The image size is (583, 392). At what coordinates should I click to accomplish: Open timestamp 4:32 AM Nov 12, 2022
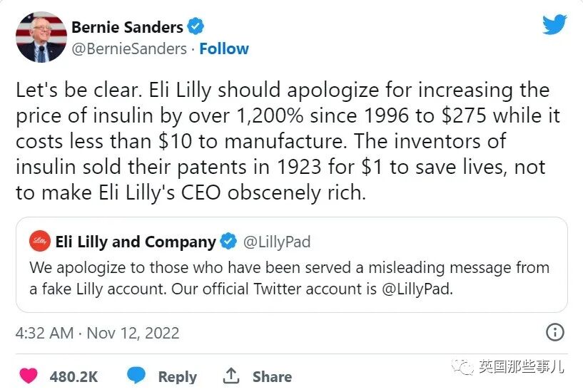tap(98, 333)
